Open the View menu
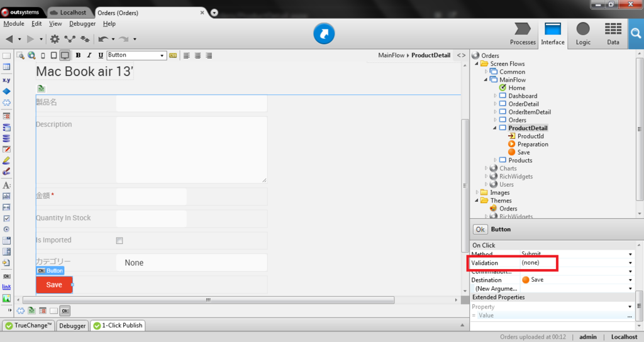The height and width of the screenshot is (342, 644). pyautogui.click(x=55, y=24)
